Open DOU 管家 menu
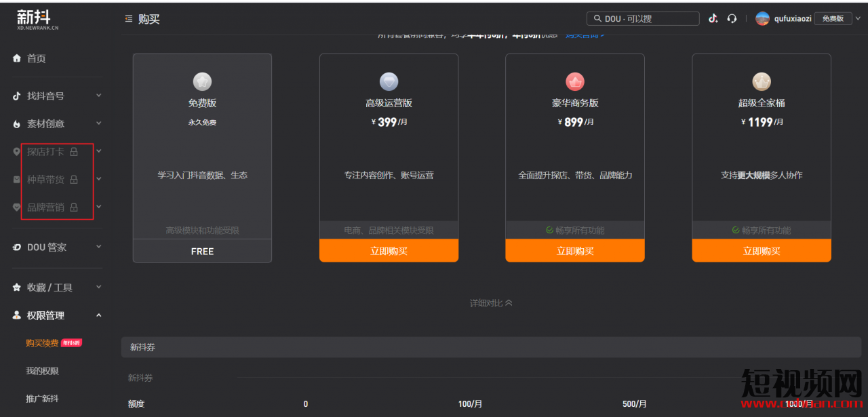The width and height of the screenshot is (868, 417). (x=47, y=247)
